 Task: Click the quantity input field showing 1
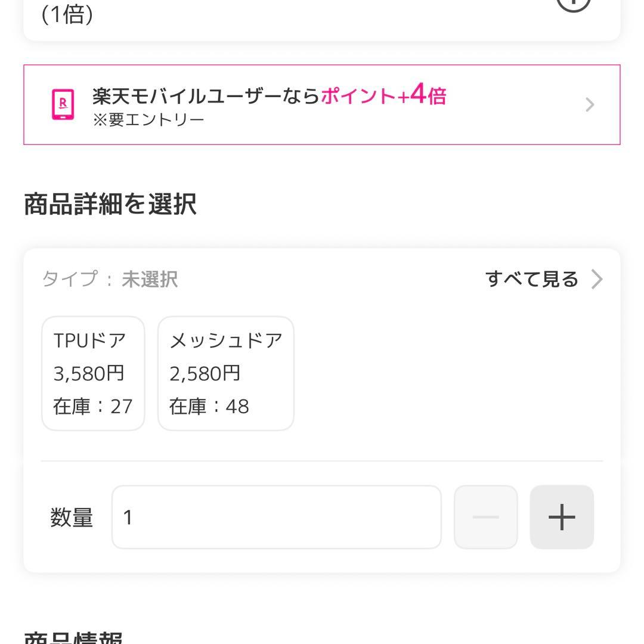pyautogui.click(x=276, y=517)
